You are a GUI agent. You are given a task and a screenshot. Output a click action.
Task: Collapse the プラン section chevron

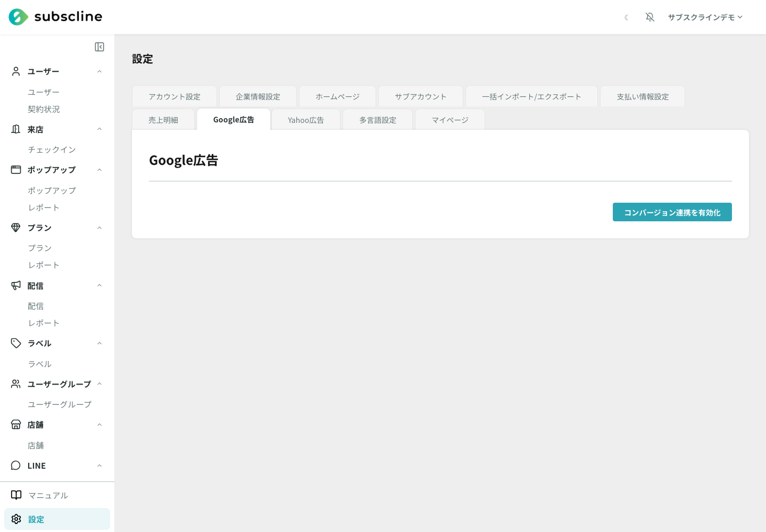[x=99, y=228]
